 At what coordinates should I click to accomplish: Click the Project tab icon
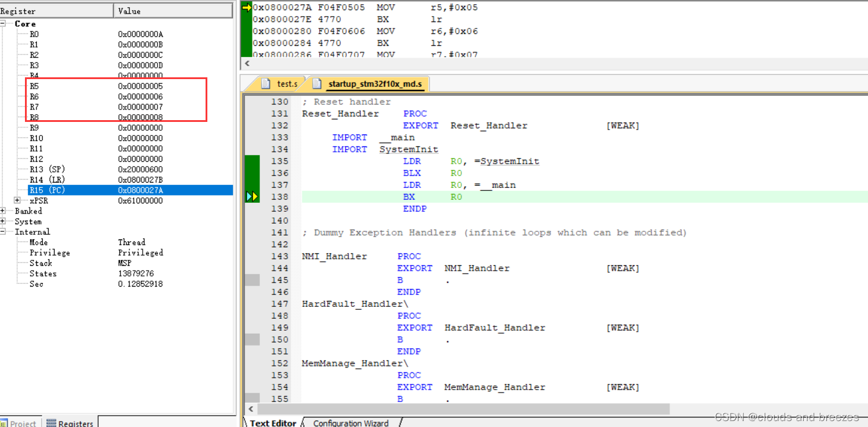(x=4, y=423)
